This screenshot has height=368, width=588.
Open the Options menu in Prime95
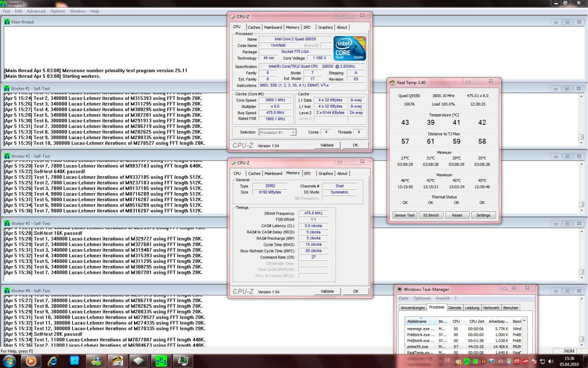[x=58, y=11]
